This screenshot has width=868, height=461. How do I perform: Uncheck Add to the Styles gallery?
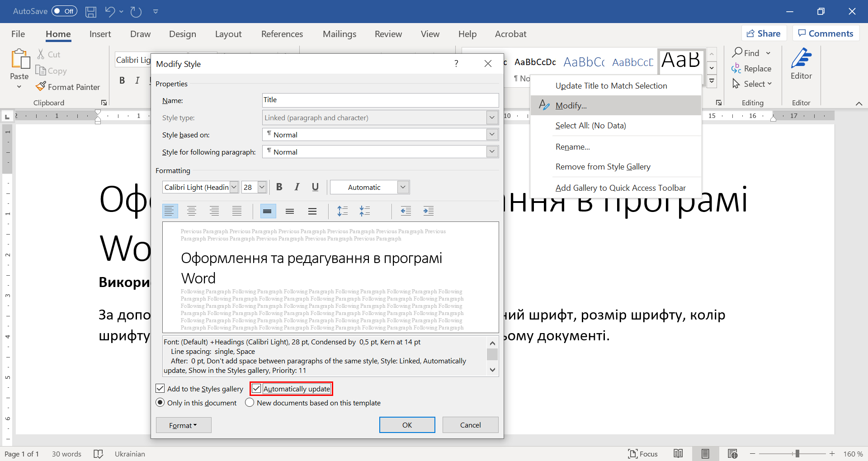(x=160, y=389)
